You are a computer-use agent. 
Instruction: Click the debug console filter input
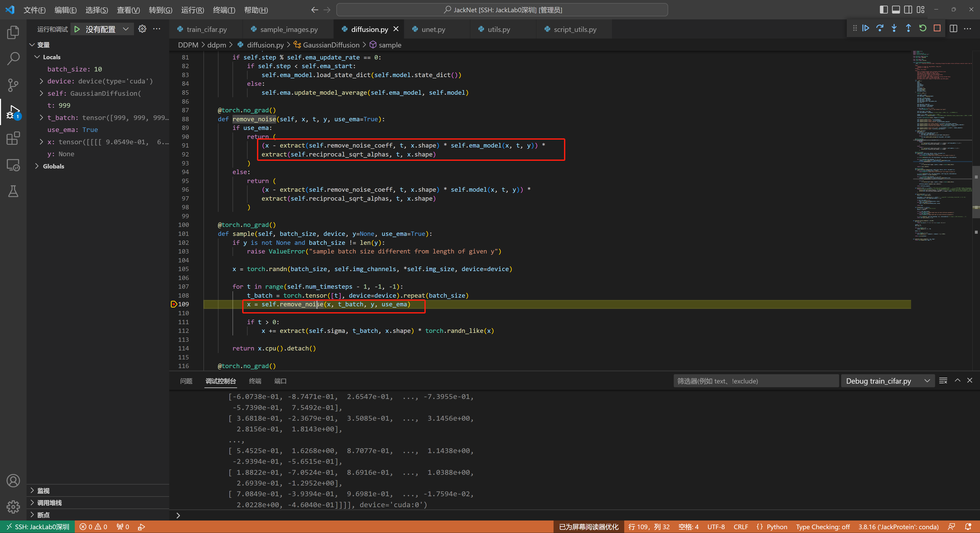756,381
